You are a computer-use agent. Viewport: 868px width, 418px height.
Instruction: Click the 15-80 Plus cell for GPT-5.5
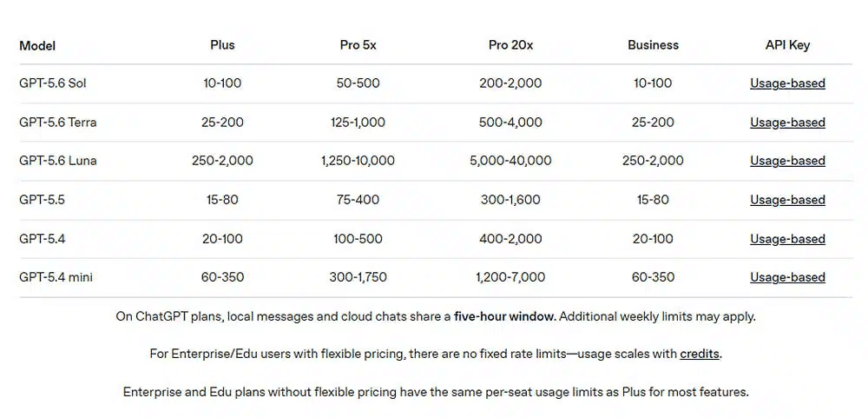pyautogui.click(x=222, y=200)
